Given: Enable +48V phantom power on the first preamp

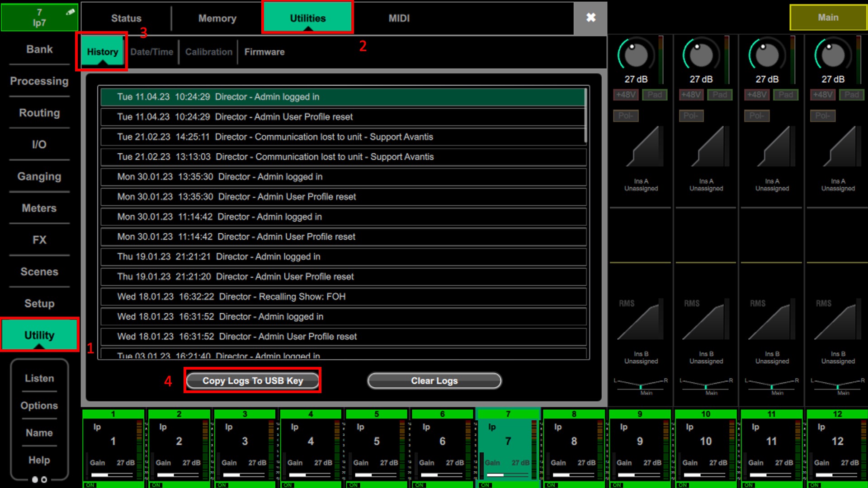Looking at the screenshot, I should tap(626, 94).
